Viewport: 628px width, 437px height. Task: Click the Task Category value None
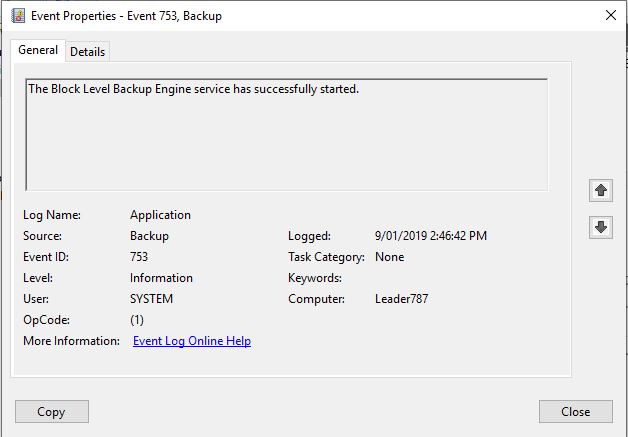coord(389,257)
